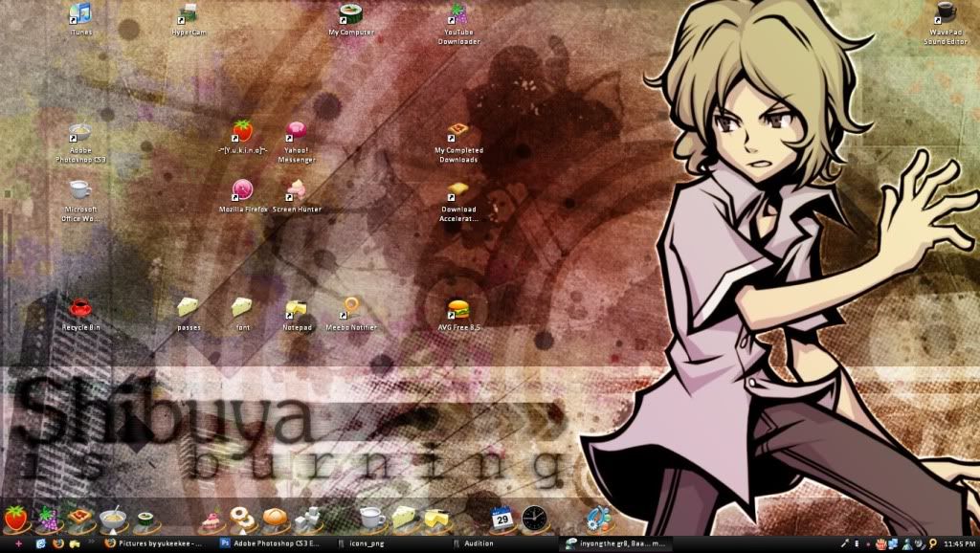Click the analog clock dock icon

(x=534, y=519)
